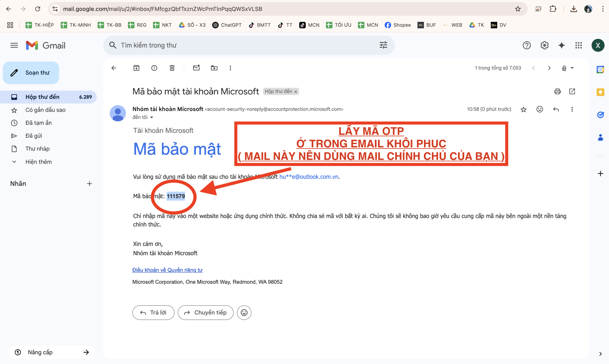Open Chrome menu three dots
The width and height of the screenshot is (609, 364).
[603, 9]
